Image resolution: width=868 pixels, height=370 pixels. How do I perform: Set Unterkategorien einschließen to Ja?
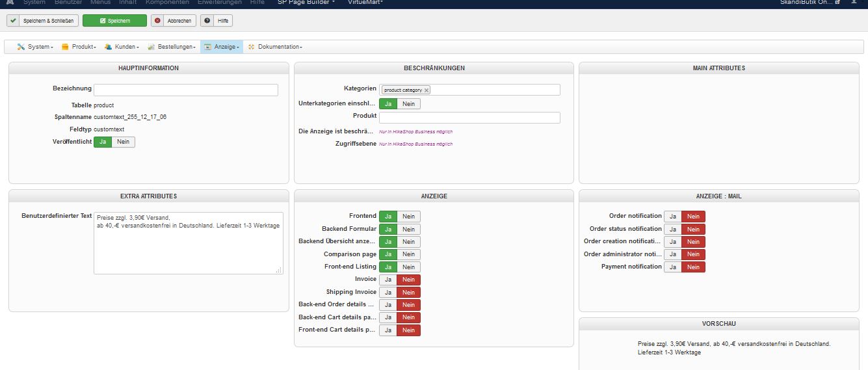[x=388, y=103]
